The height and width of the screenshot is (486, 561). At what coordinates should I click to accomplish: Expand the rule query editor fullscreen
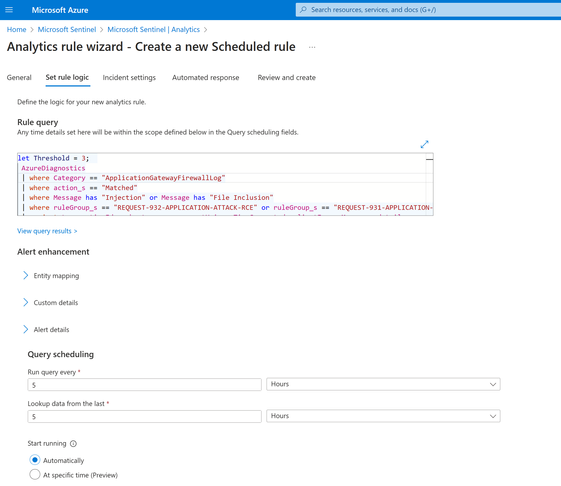pos(424,144)
